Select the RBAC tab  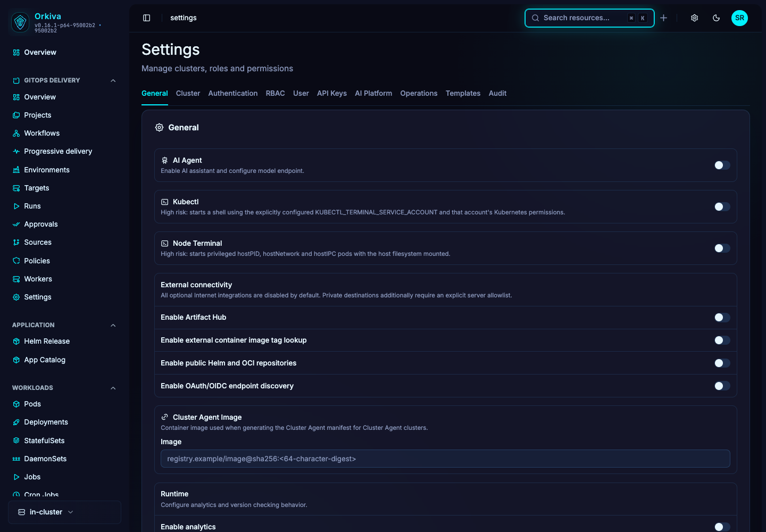[x=276, y=93]
